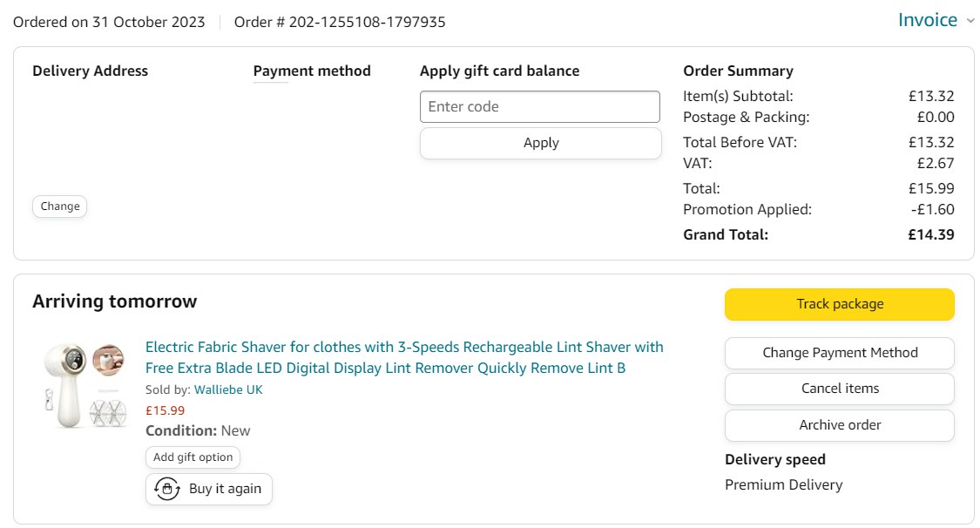Click the Premium Delivery speed text
980x528 pixels.
click(x=783, y=485)
